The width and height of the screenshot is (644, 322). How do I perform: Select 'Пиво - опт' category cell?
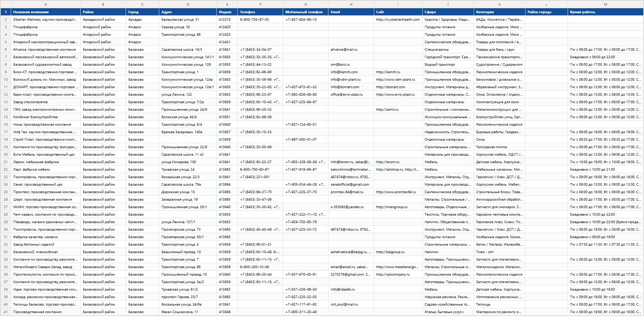pyautogui.click(x=499, y=252)
